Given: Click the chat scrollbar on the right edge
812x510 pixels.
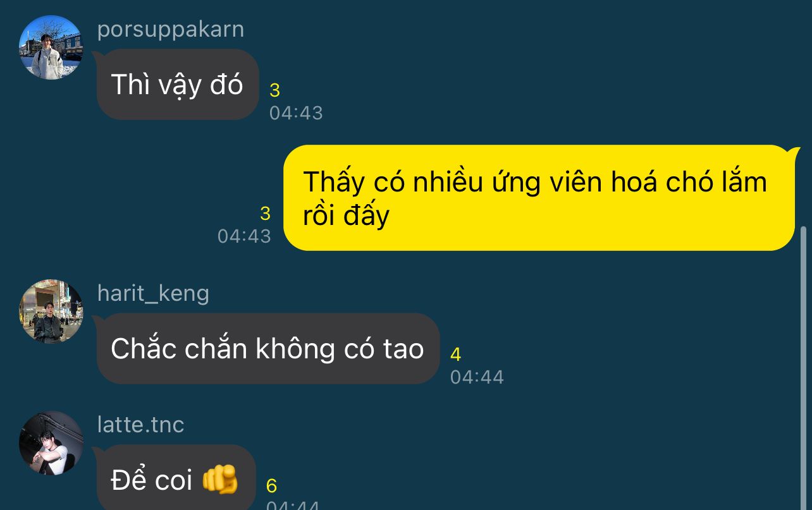Looking at the screenshot, I should [804, 368].
